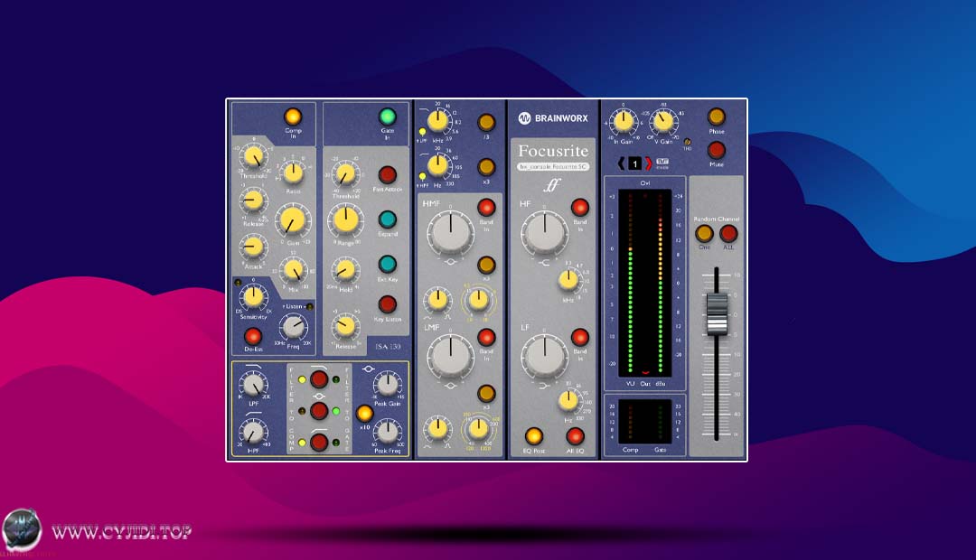The image size is (976, 560).
Task: Toggle the gate Fast Attack button
Action: pyautogui.click(x=387, y=174)
